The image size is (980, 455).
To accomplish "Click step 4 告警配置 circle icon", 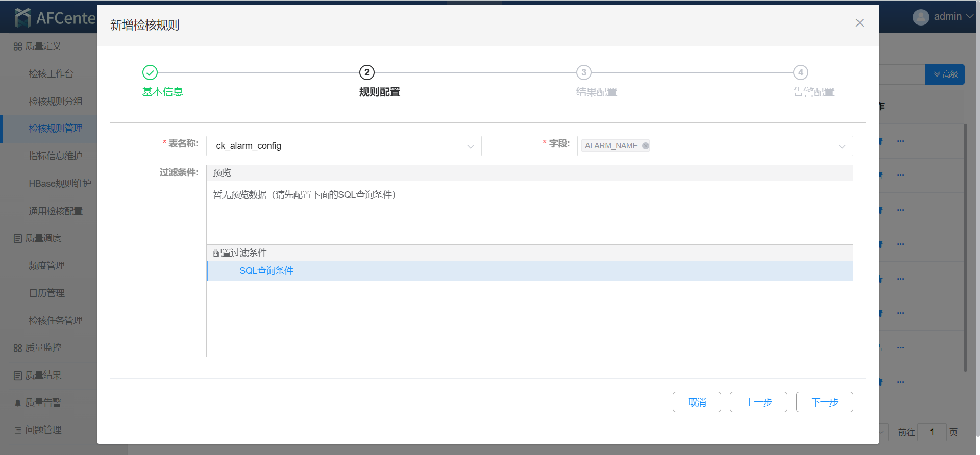I will click(x=801, y=73).
